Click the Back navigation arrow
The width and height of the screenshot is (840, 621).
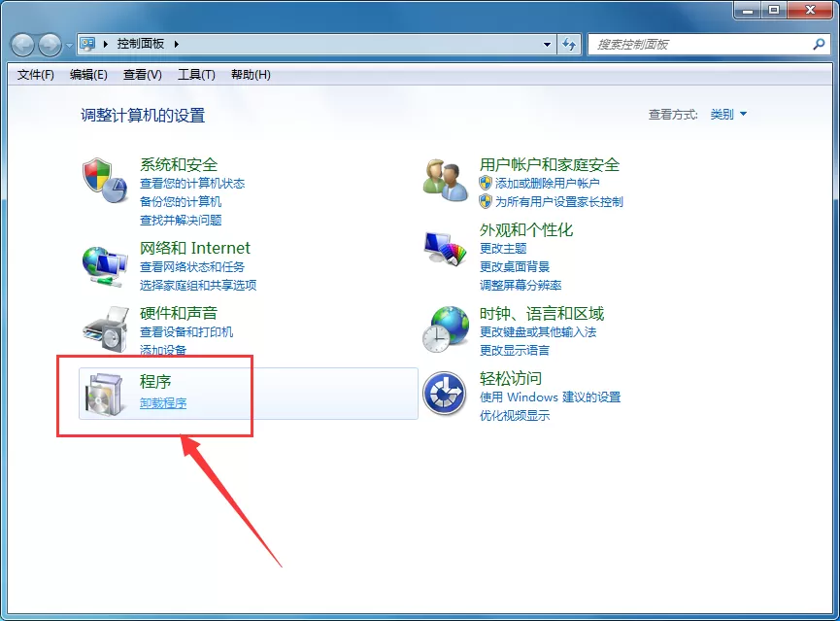click(23, 45)
